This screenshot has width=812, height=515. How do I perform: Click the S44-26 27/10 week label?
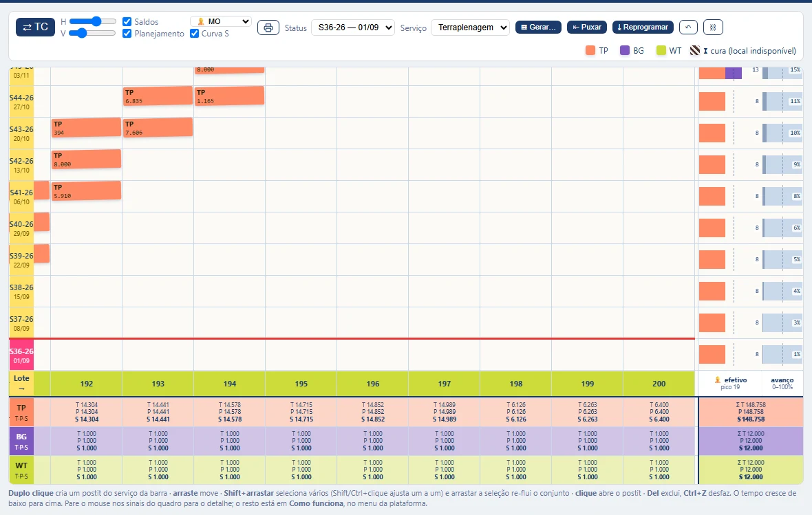click(21, 102)
